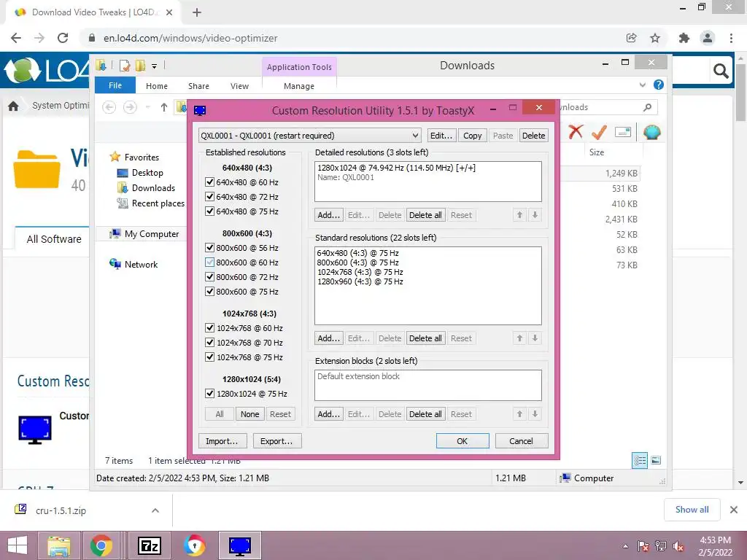Viewport: 747px width, 560px height.
Task: Disable 1024x768 @ 60 Hz
Action: click(x=209, y=327)
